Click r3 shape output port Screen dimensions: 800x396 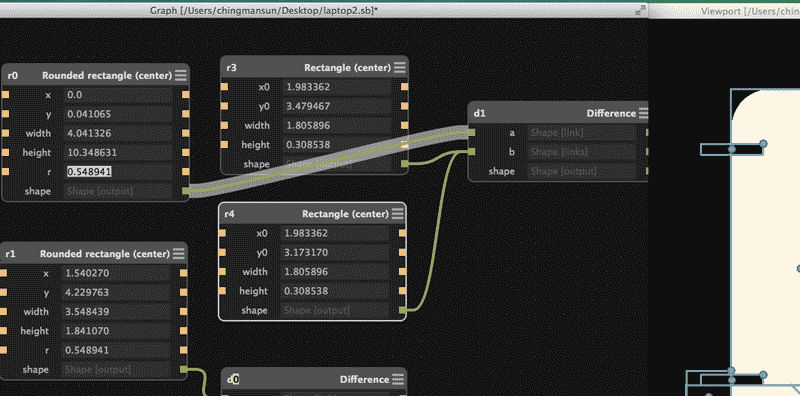click(x=405, y=164)
